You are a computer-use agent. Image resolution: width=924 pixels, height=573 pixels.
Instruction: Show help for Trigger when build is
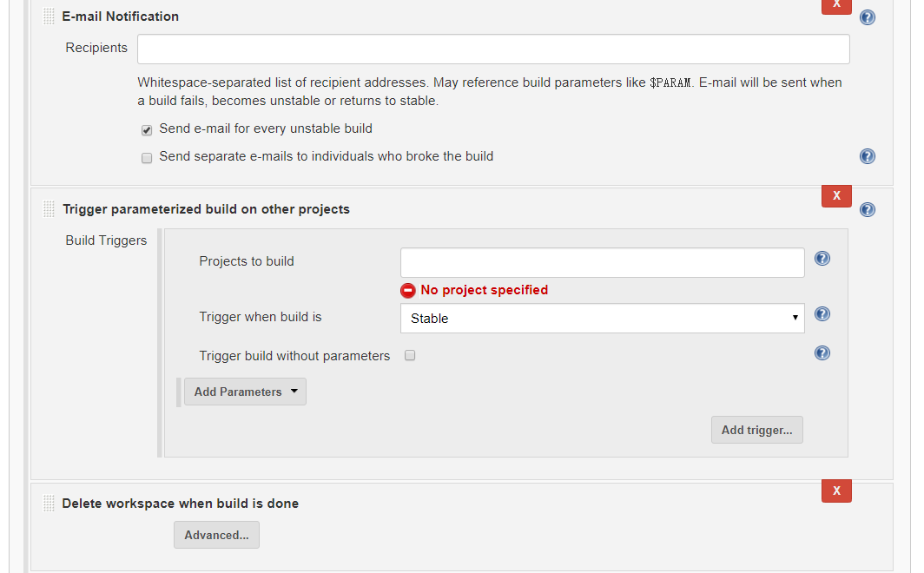tap(822, 314)
